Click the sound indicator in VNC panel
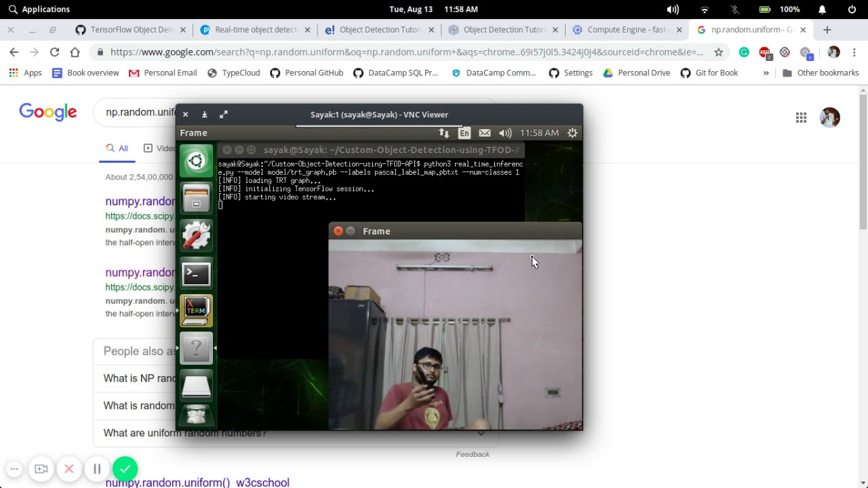Image resolution: width=868 pixels, height=488 pixels. pyautogui.click(x=505, y=133)
